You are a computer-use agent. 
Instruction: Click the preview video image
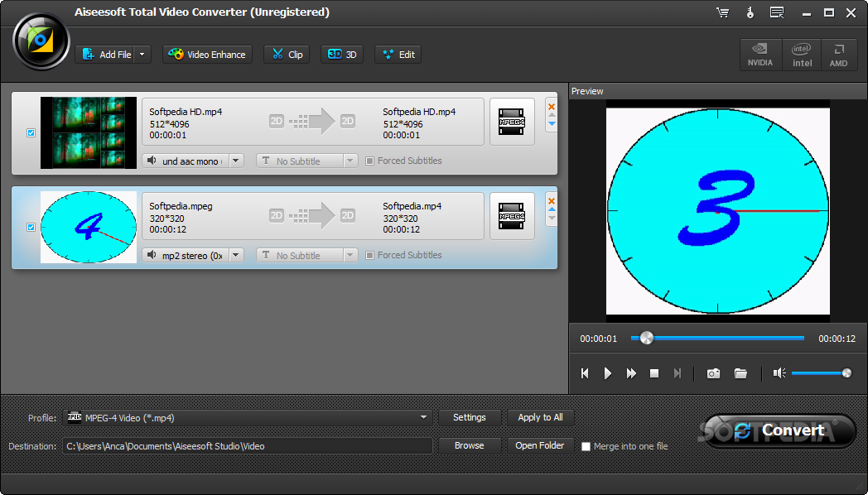click(718, 211)
